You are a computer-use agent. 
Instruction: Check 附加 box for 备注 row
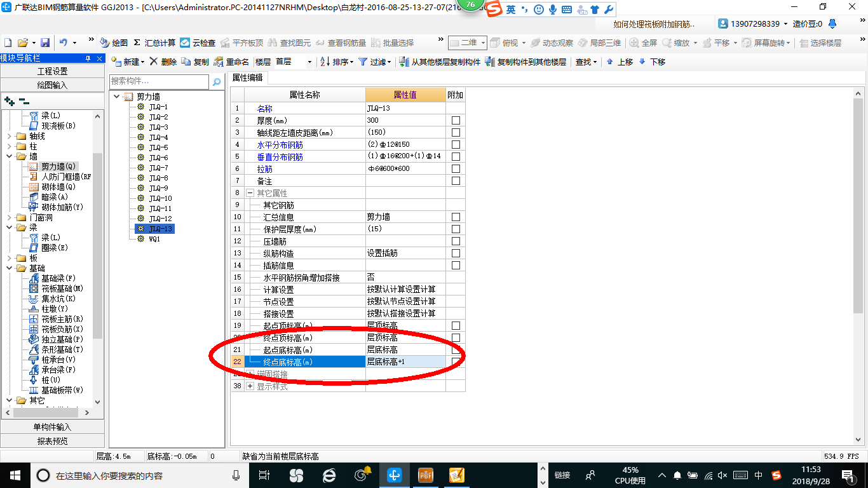(x=456, y=181)
